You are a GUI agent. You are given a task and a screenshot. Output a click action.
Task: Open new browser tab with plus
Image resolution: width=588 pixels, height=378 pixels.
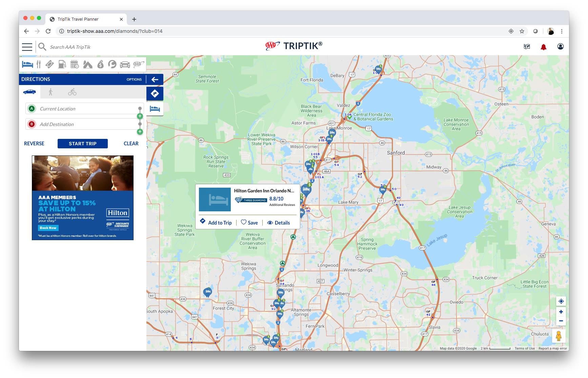coord(134,19)
